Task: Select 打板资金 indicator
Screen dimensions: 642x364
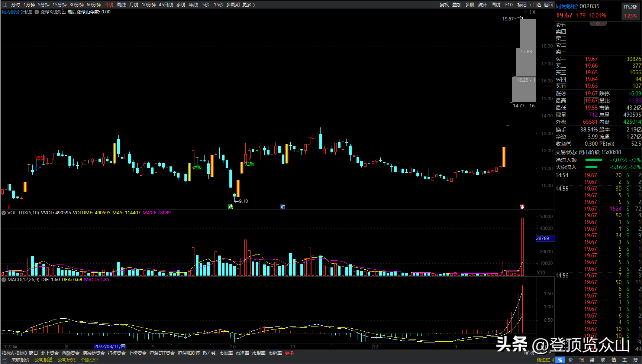Action: point(117,353)
